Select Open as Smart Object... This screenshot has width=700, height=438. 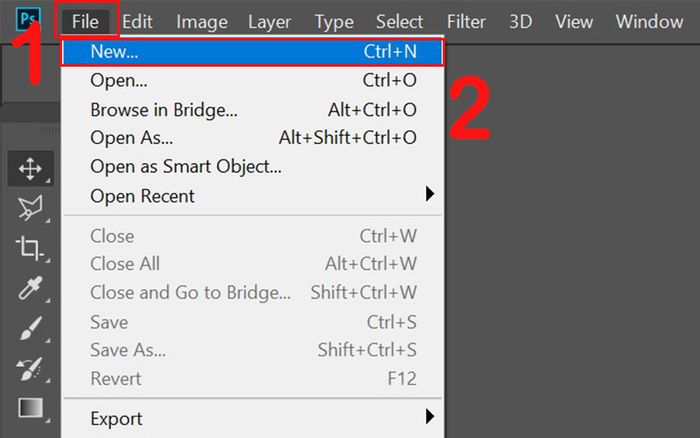[x=252, y=167]
